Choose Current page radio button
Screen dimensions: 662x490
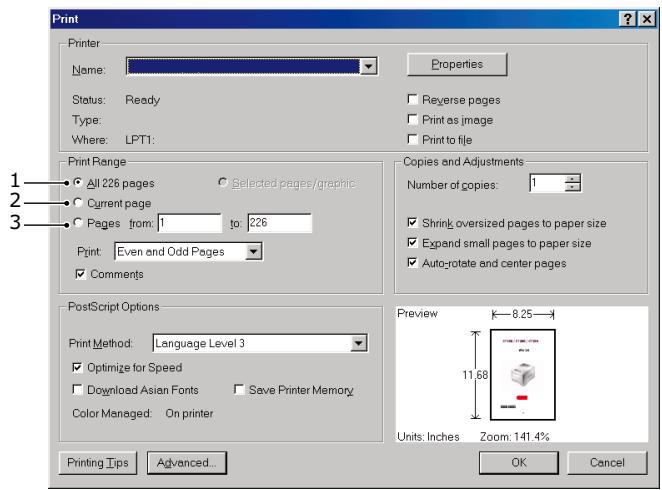(x=78, y=203)
